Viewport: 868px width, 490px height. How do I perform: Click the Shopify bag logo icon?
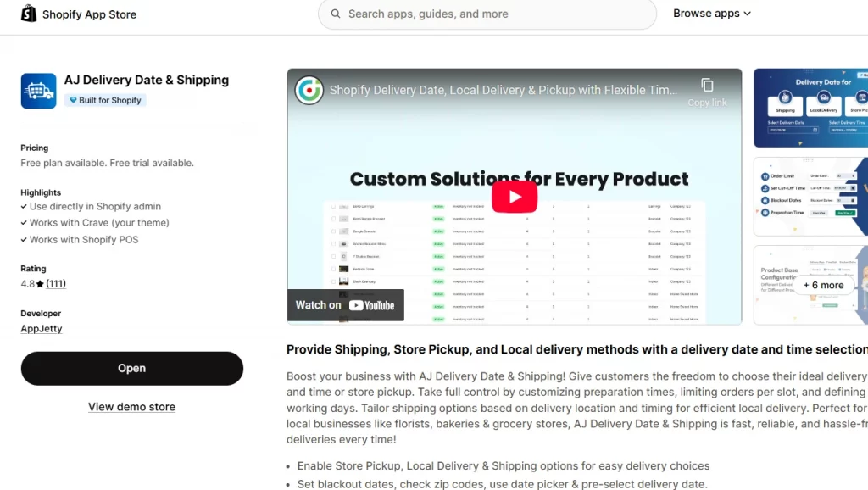tap(29, 14)
